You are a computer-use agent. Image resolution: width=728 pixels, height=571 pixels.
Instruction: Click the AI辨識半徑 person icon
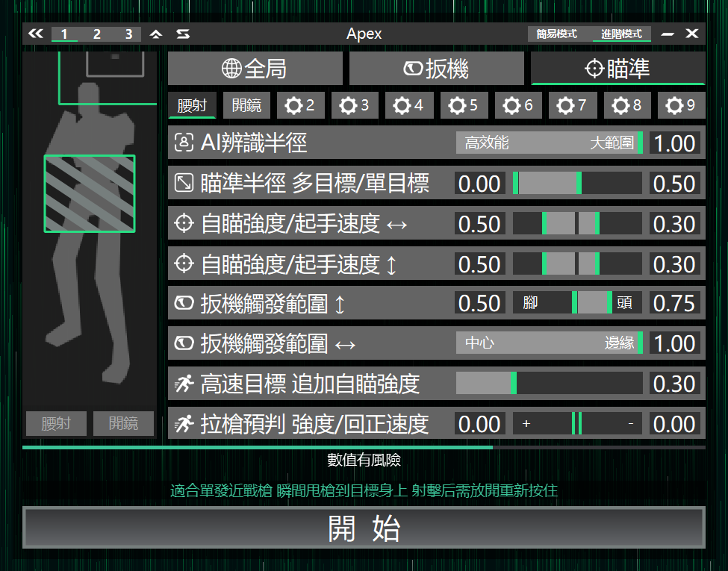(x=184, y=143)
